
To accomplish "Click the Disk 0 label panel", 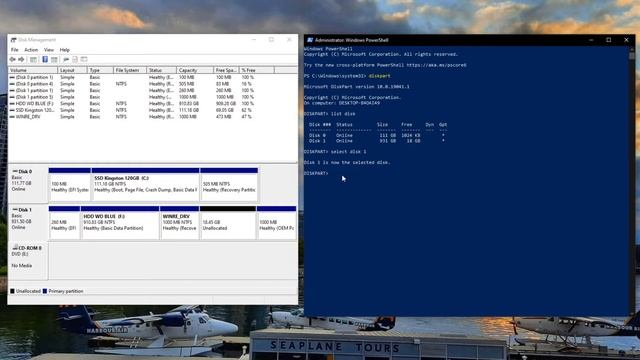I will [x=28, y=184].
